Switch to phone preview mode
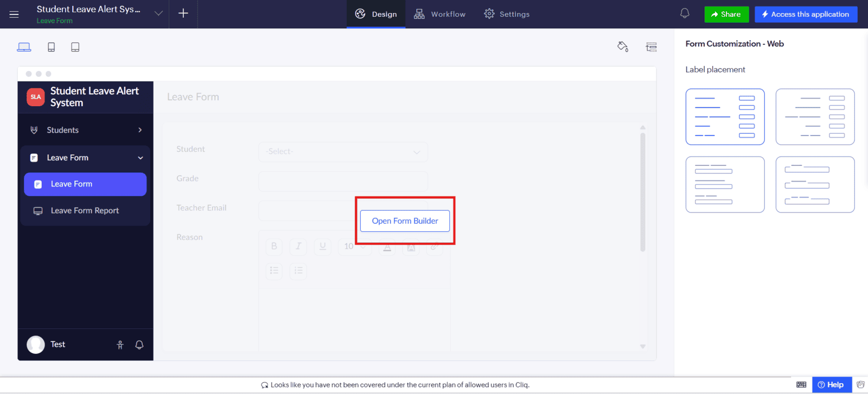The width and height of the screenshot is (868, 394). pyautogui.click(x=51, y=47)
